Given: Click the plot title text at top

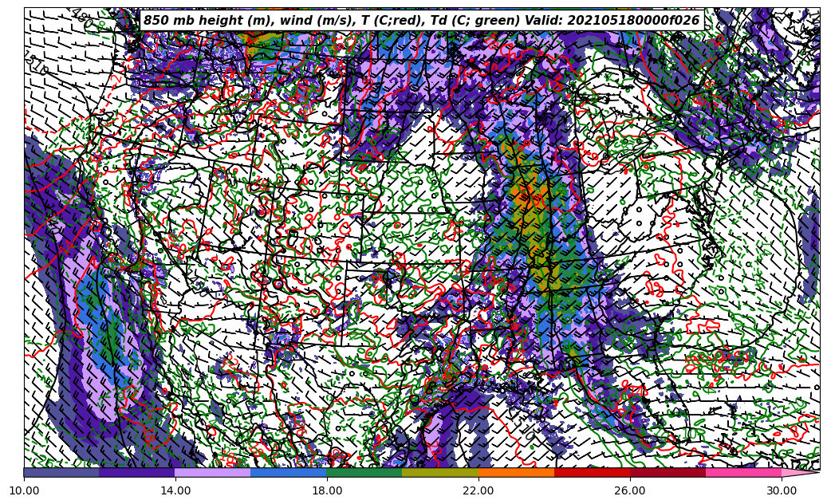Looking at the screenshot, I should (x=421, y=21).
